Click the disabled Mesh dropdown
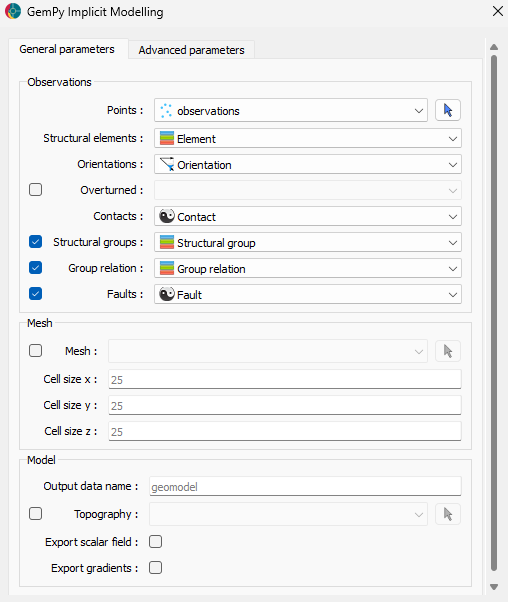 pyautogui.click(x=268, y=351)
